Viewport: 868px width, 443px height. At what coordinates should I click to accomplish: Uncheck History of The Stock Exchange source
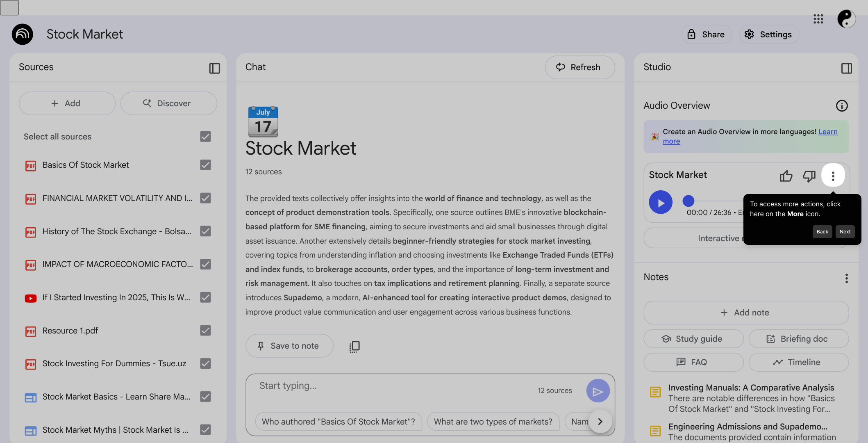(x=205, y=231)
